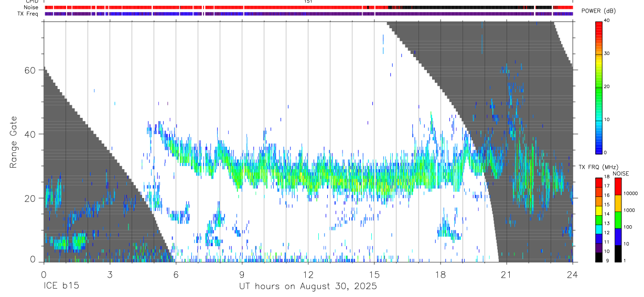Click the POWER colorbar tick '30'
The image size is (644, 297).
(x=607, y=54)
